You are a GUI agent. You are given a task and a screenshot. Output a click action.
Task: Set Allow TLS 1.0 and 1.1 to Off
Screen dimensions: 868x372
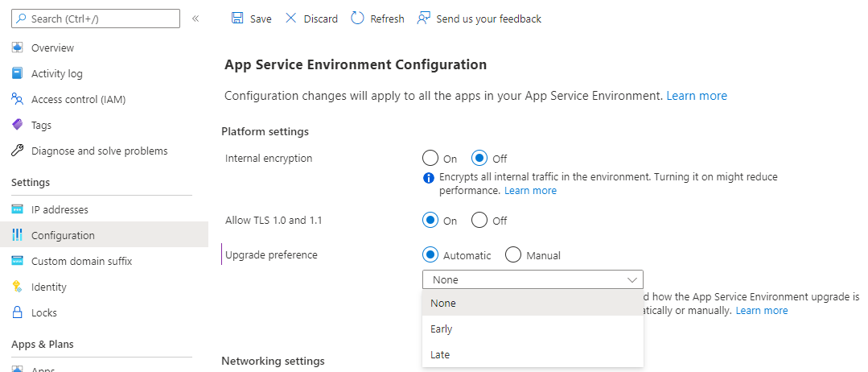[x=479, y=221]
